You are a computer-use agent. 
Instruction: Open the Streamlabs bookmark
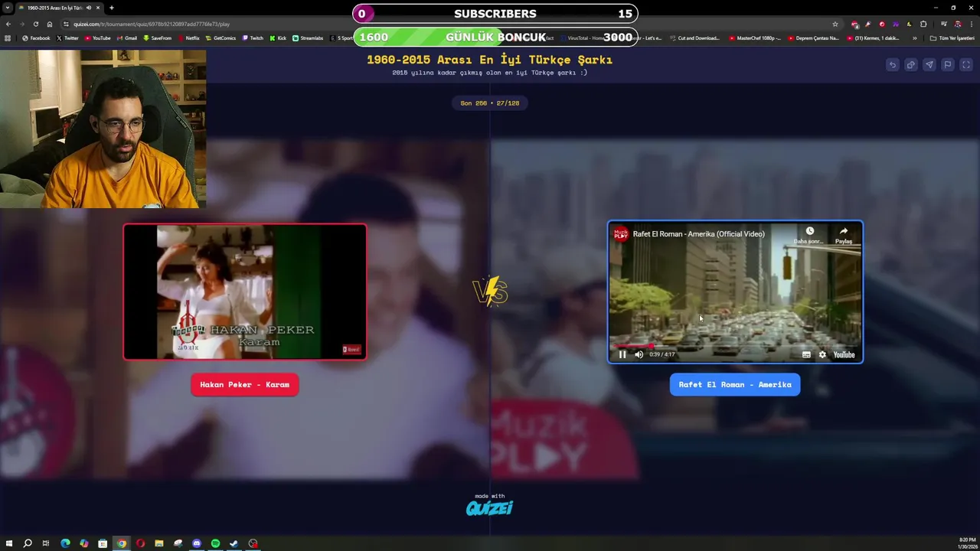[x=308, y=38]
